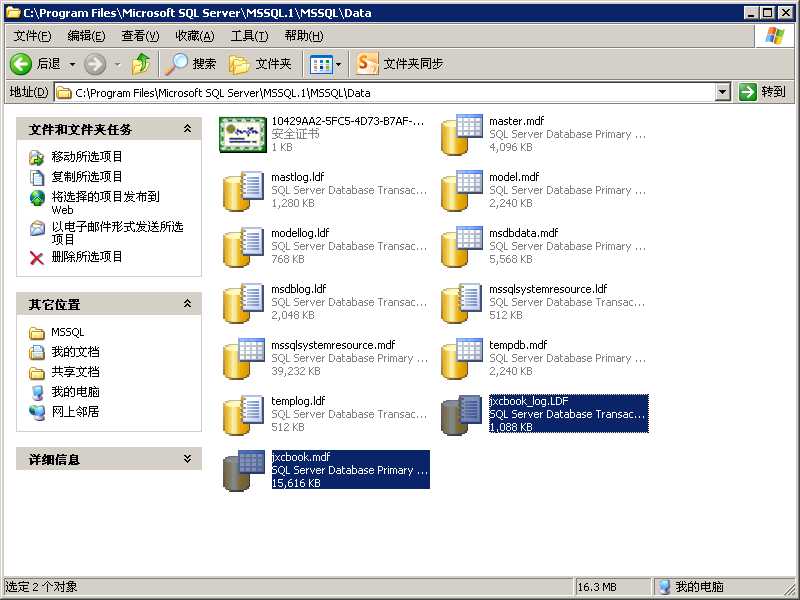Select the jxcbook.mdf database icon
The image size is (800, 600).
tap(243, 471)
